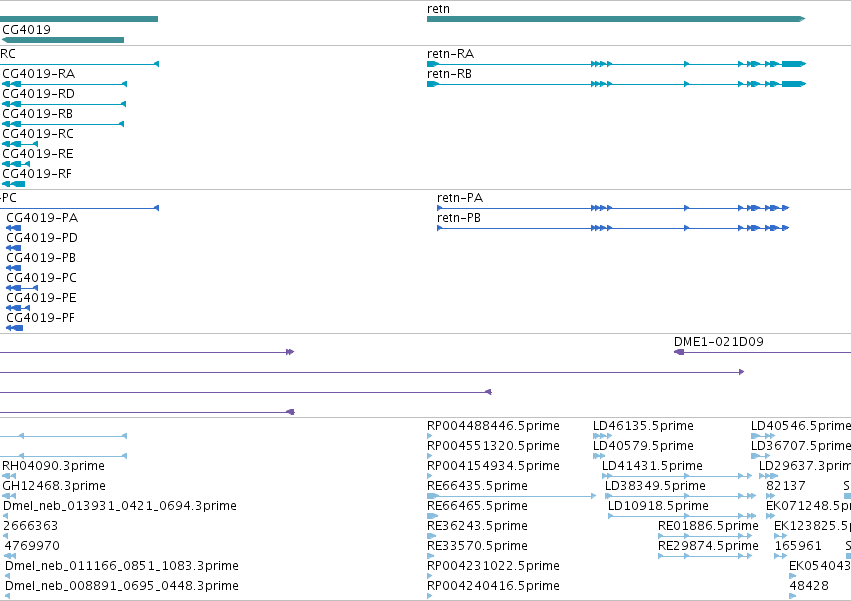Click the CG4019-PD protein label
Viewport: 851px width, 601px height.
coord(42,238)
